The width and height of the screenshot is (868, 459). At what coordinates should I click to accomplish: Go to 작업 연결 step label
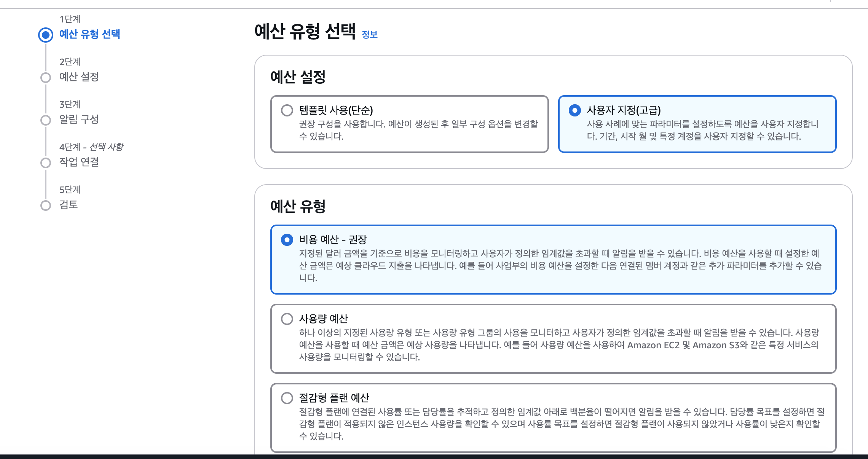(79, 162)
